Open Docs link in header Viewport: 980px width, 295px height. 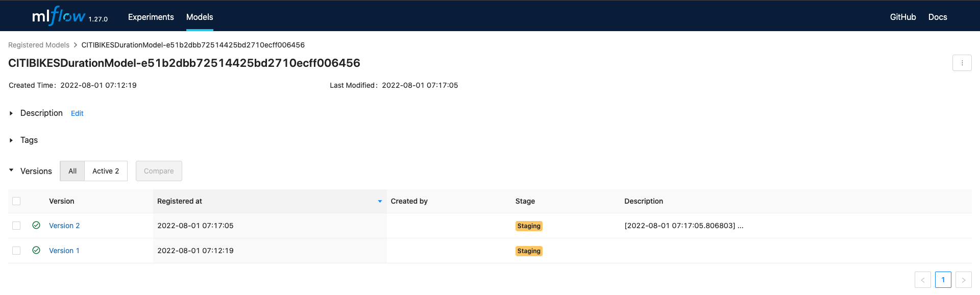[x=938, y=17]
